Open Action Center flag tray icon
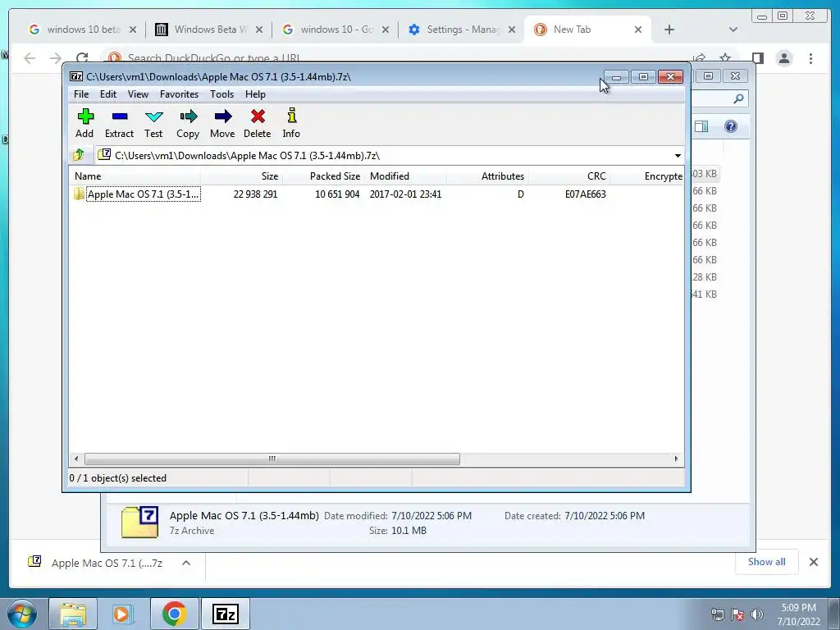The height and width of the screenshot is (630, 840). [737, 614]
